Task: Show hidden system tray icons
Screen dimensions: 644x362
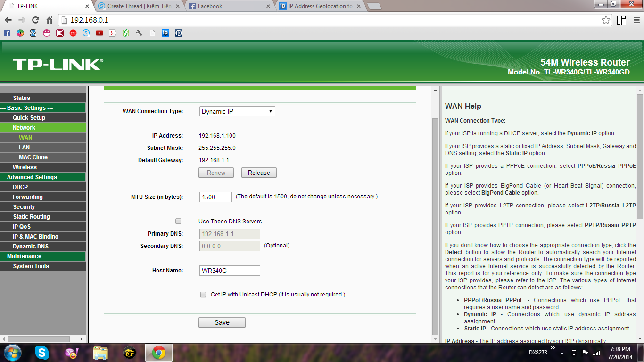Action: (x=561, y=353)
